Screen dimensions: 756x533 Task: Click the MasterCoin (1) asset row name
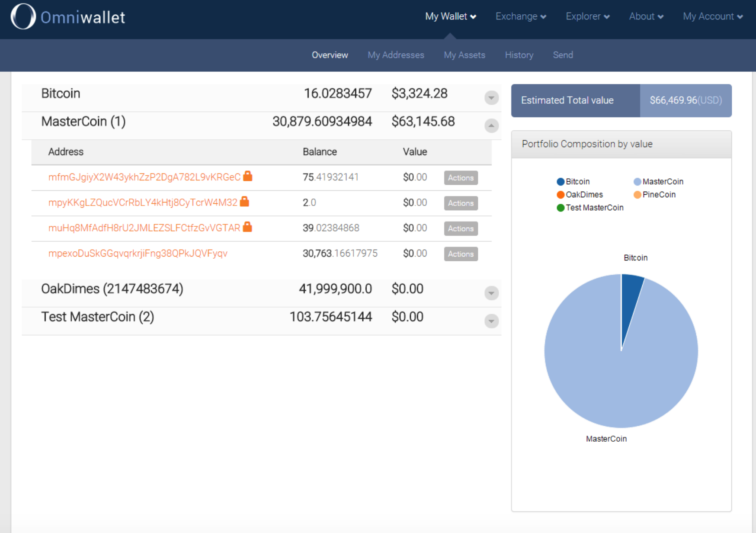click(x=83, y=122)
